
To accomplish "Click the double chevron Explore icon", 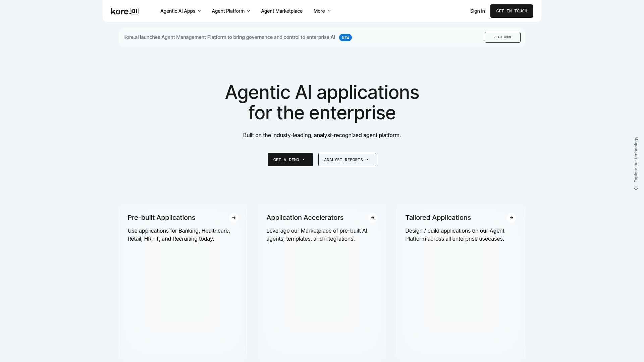I will click(x=636, y=189).
